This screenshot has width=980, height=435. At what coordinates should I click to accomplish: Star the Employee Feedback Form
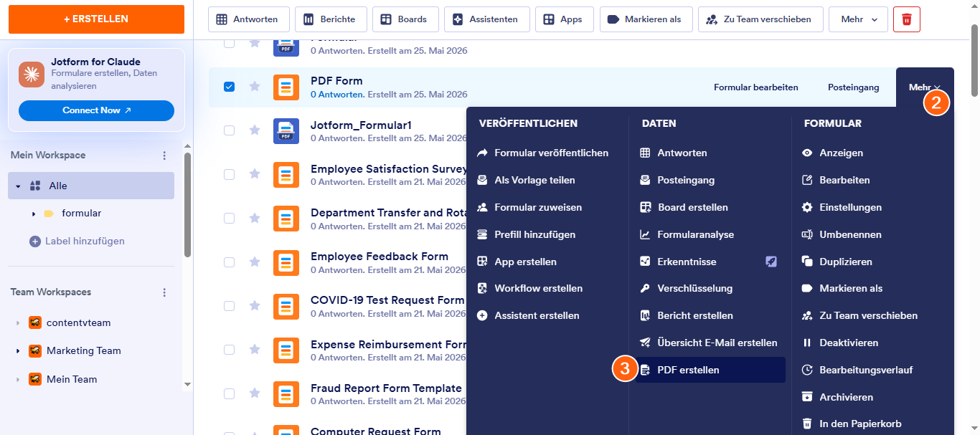coord(255,262)
